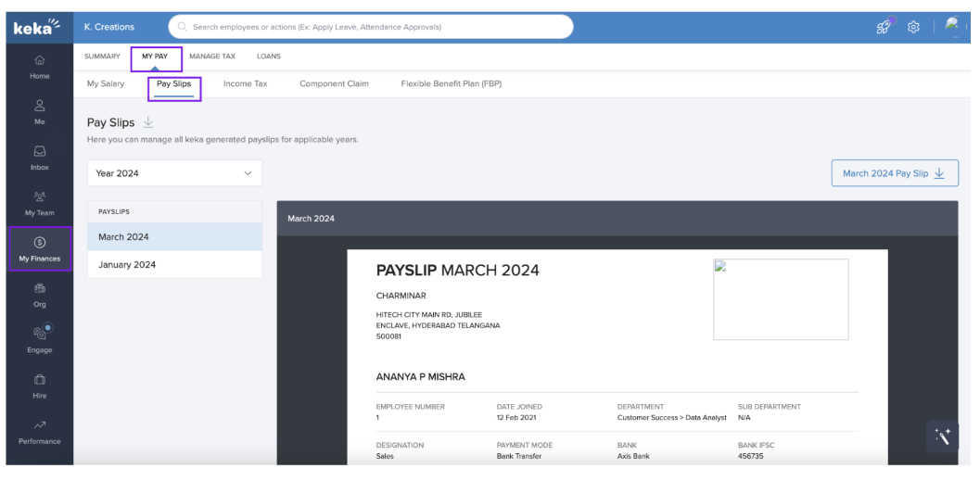Open Performance in the sidebar
The height and width of the screenshot is (481, 980).
pyautogui.click(x=40, y=431)
